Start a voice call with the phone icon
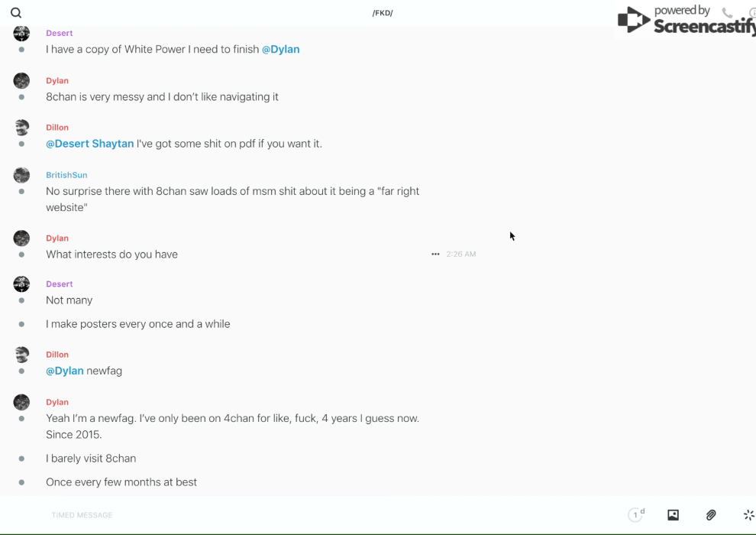The width and height of the screenshot is (756, 535). pos(727,13)
